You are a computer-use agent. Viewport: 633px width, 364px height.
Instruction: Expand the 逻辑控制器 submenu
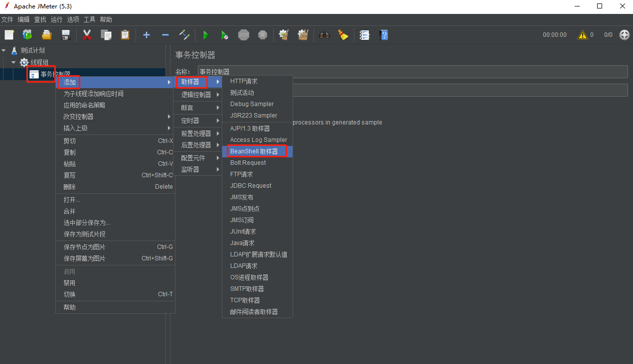point(197,95)
